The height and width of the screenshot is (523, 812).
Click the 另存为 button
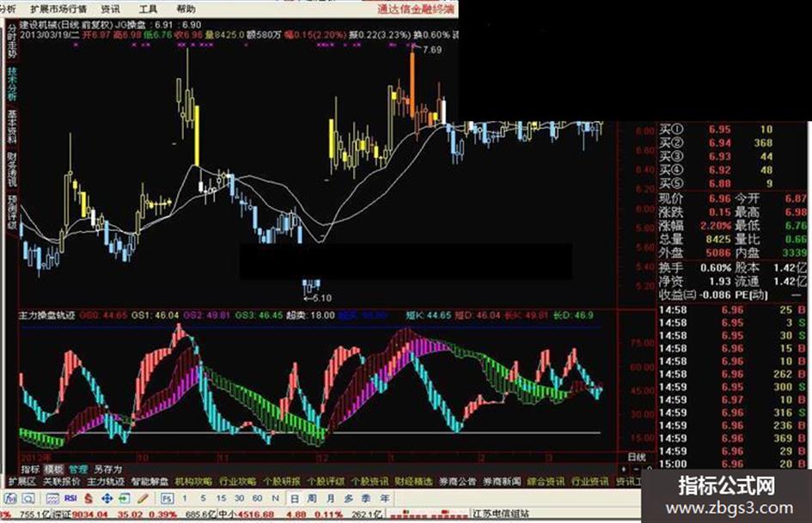107,470
